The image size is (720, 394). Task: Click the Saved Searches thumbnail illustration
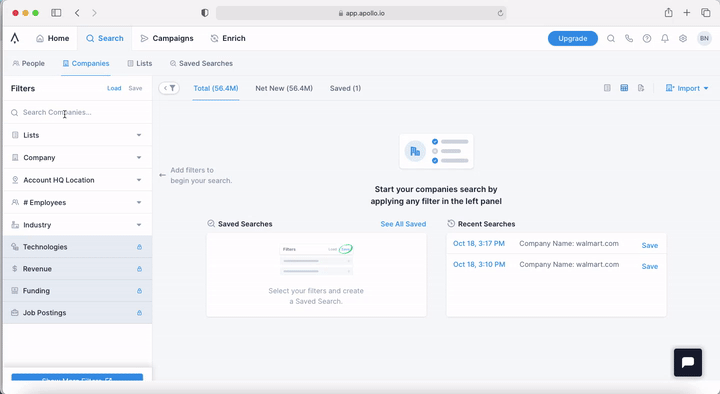[x=316, y=259]
